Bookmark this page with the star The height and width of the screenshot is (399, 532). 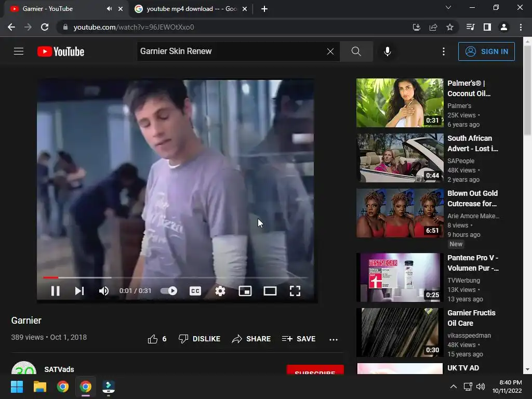(x=450, y=27)
